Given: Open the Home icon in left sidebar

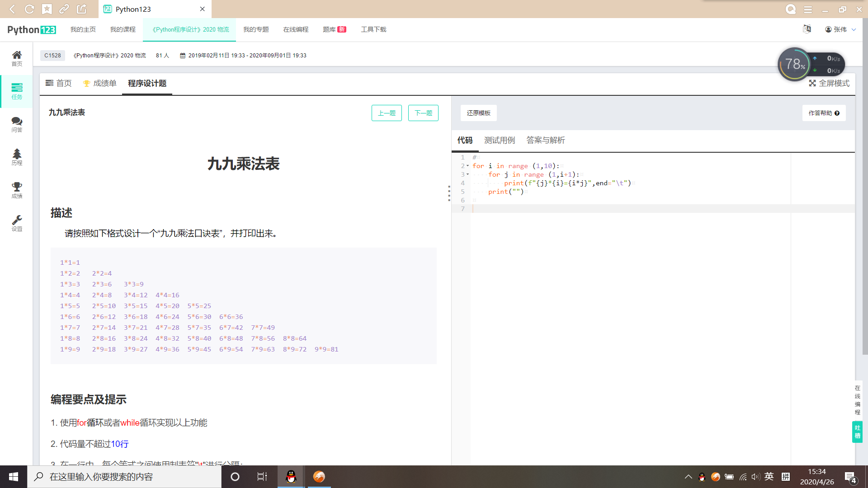Looking at the screenshot, I should tap(17, 58).
